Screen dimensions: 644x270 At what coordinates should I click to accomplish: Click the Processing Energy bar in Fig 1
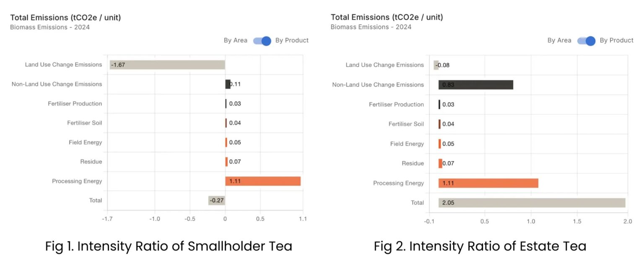[262, 181]
